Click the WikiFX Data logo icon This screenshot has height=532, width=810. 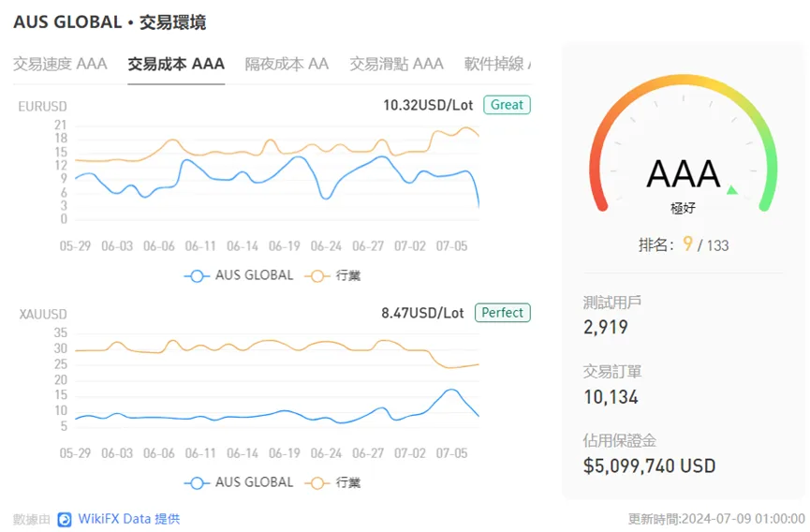pyautogui.click(x=65, y=519)
